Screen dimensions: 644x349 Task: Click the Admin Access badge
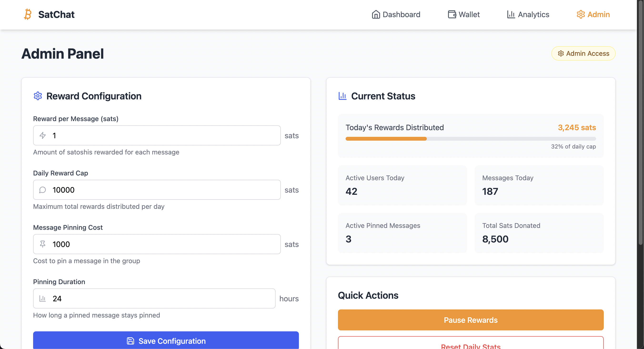tap(583, 53)
